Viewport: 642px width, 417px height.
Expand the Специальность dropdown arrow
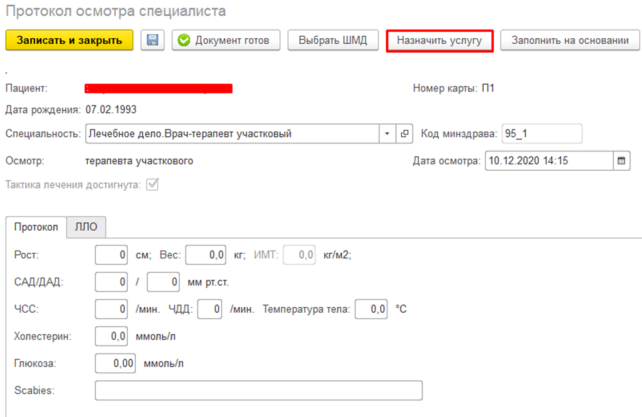click(387, 134)
